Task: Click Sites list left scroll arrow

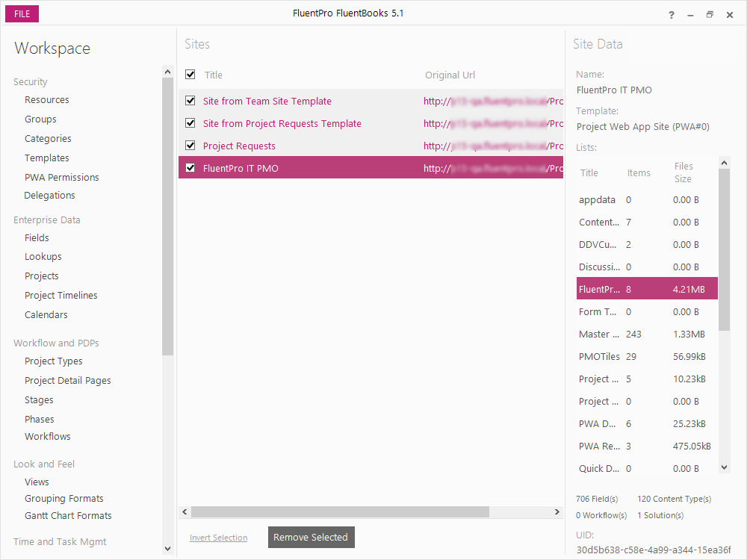Action: click(185, 512)
